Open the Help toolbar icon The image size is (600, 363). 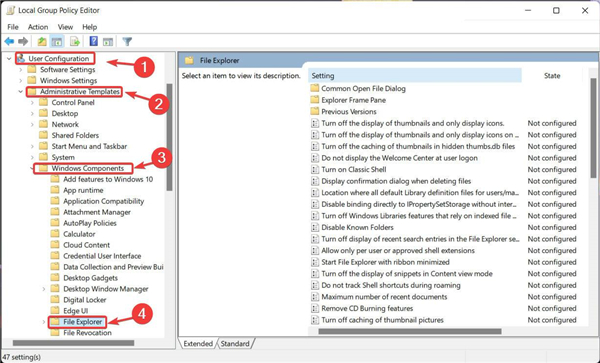coord(93,41)
